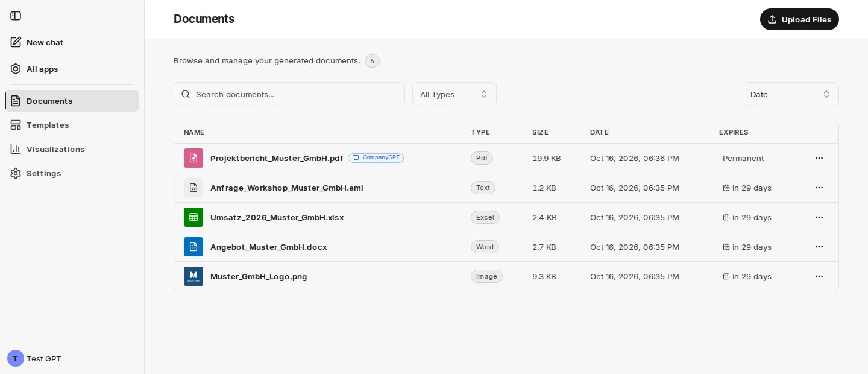Click the Permanent expiry value

tap(743, 158)
